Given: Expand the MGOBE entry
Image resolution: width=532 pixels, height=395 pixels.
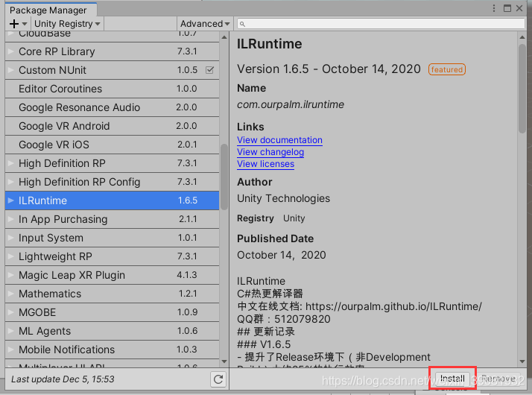Looking at the screenshot, I should (x=11, y=312).
